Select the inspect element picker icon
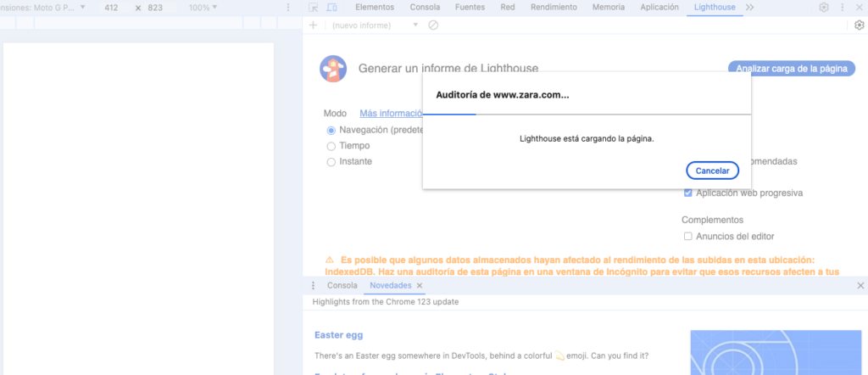 [x=314, y=7]
